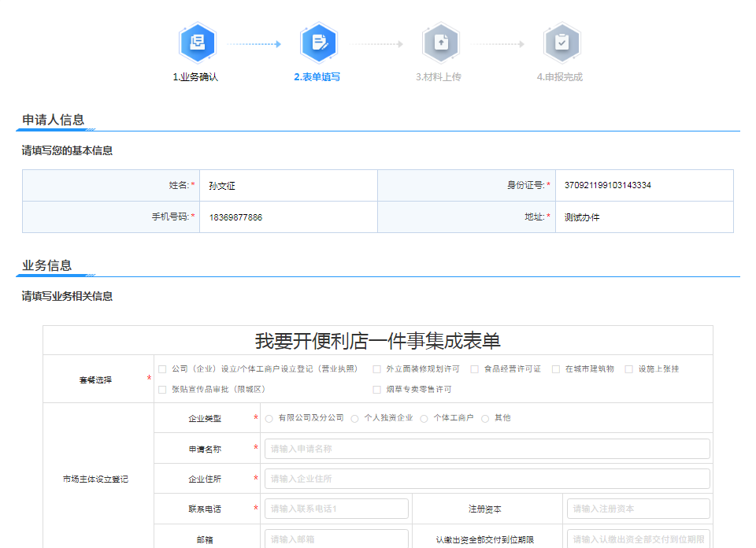Select the 有限公司及分公司 radio button

pos(269,419)
